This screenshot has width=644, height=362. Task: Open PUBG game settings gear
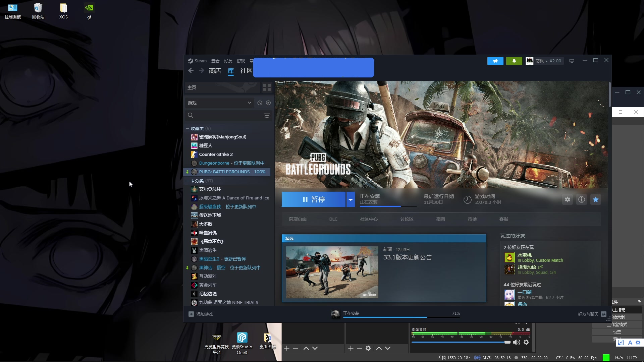(568, 199)
